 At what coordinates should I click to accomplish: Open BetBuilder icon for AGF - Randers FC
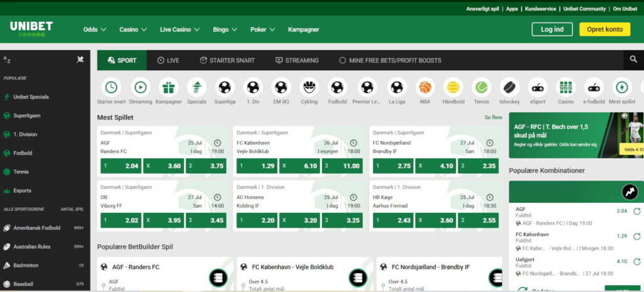click(x=218, y=278)
